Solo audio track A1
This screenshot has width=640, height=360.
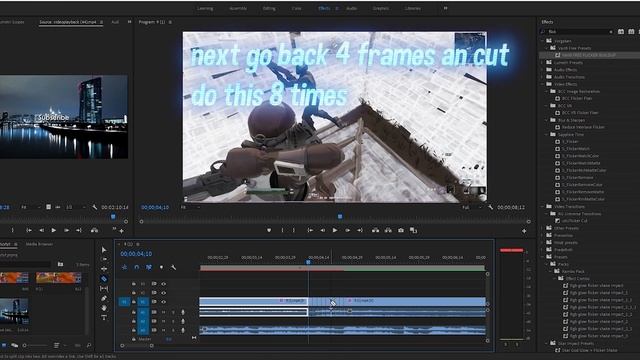pos(173,312)
